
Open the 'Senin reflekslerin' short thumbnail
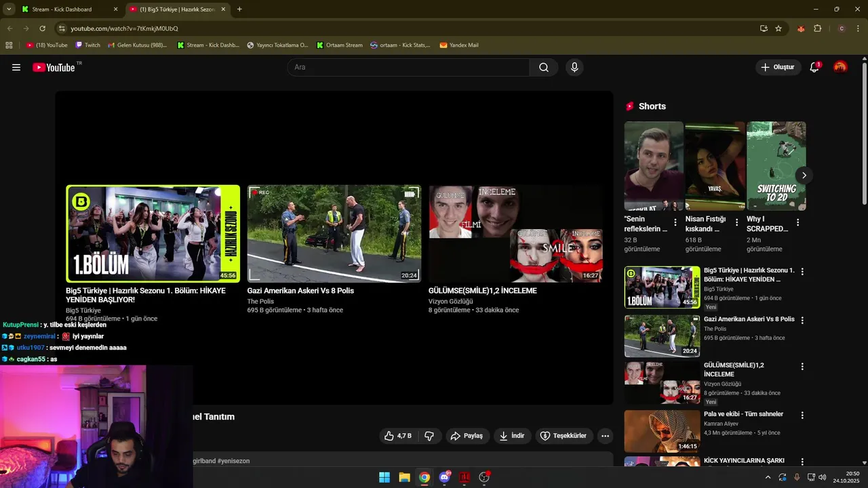click(654, 166)
